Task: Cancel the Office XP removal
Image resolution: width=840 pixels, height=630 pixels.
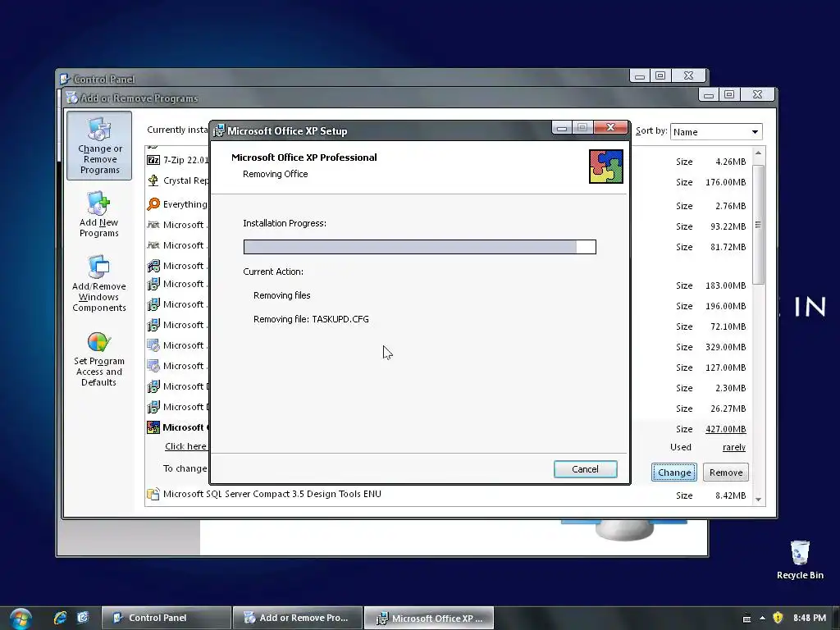Action: point(585,469)
